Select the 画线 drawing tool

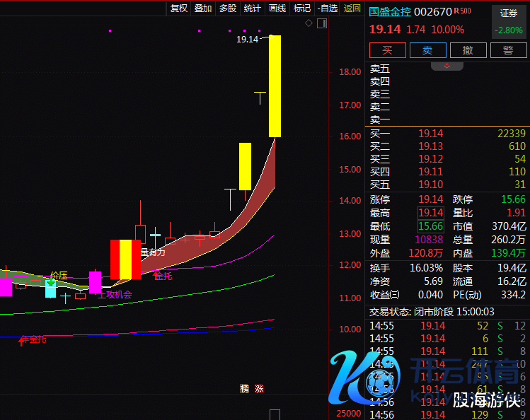pos(277,8)
